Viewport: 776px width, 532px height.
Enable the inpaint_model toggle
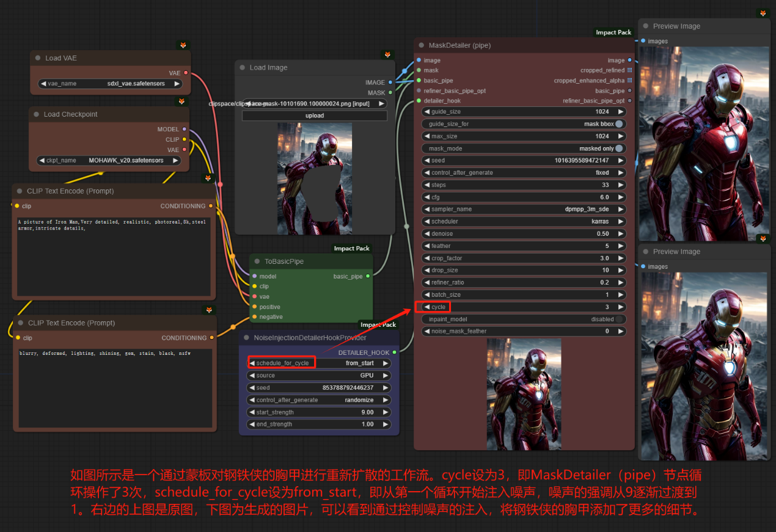[619, 319]
